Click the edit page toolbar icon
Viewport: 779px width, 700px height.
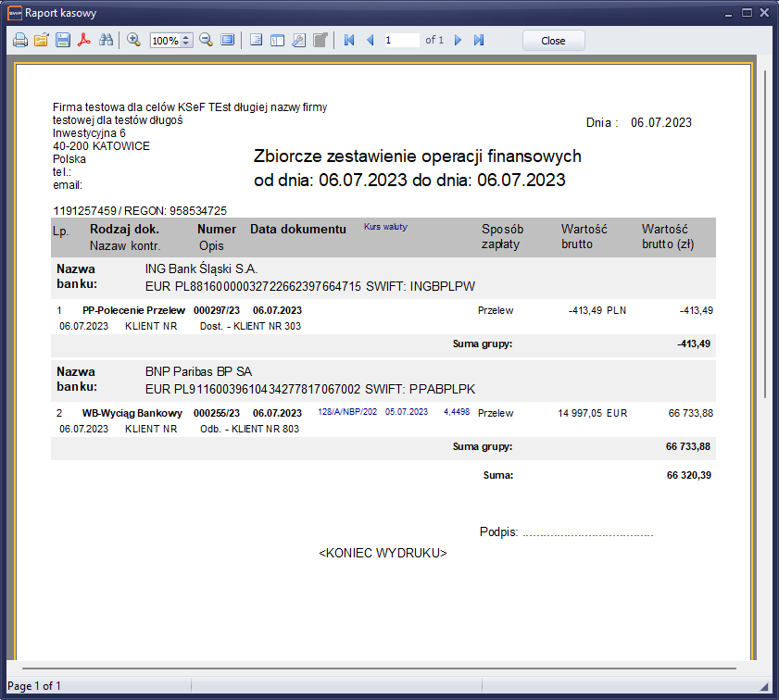click(320, 41)
